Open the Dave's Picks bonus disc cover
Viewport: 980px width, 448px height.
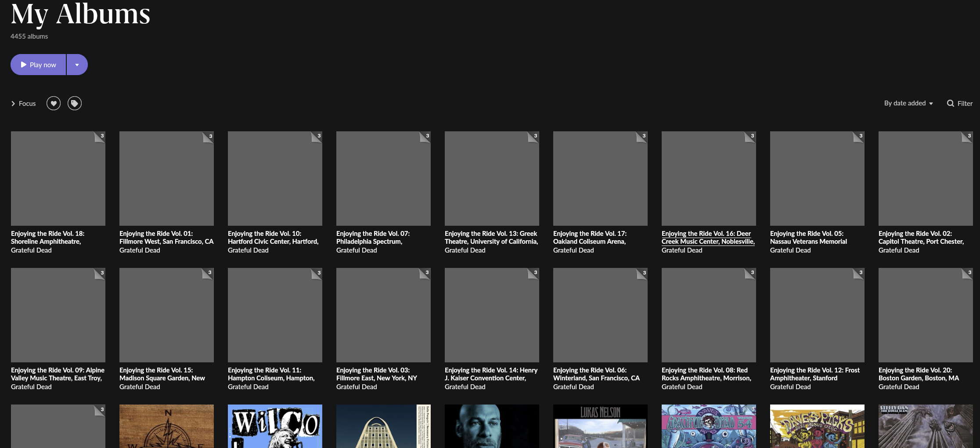pos(817,426)
